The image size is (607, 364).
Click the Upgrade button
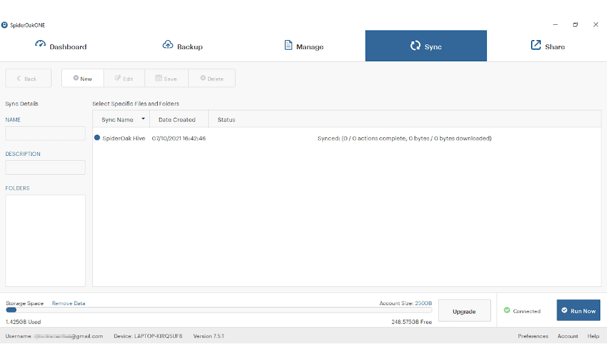tap(464, 311)
